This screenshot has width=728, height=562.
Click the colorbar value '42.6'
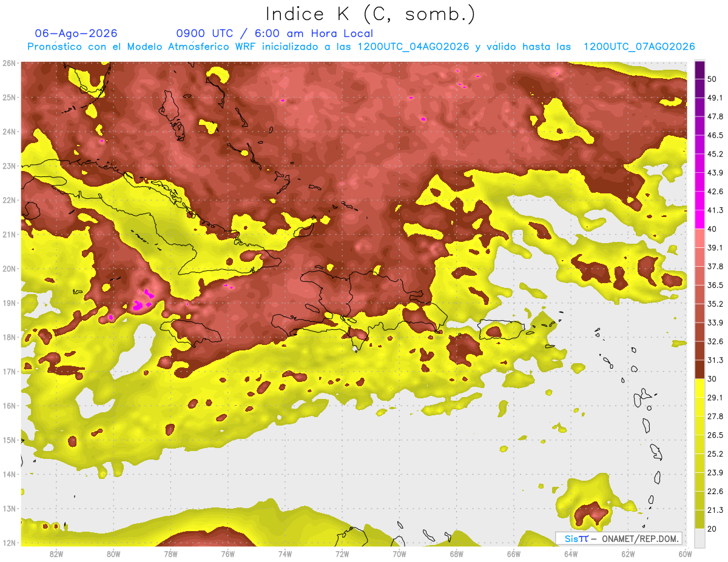click(715, 192)
